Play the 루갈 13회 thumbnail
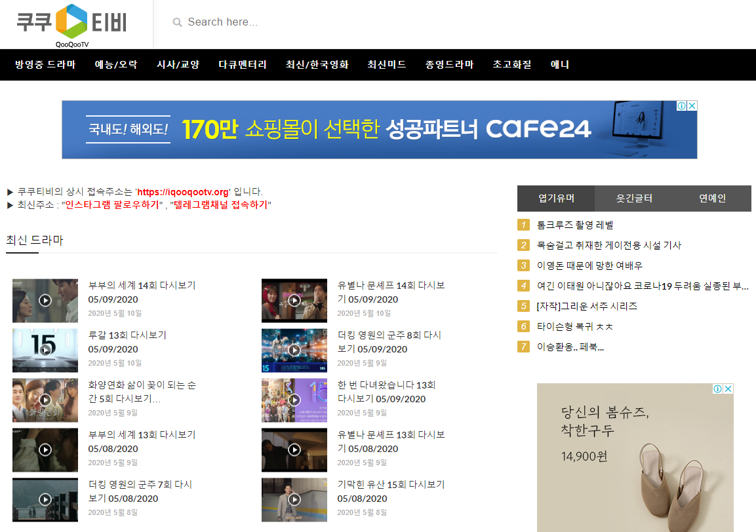This screenshot has height=532, width=756. 45,351
